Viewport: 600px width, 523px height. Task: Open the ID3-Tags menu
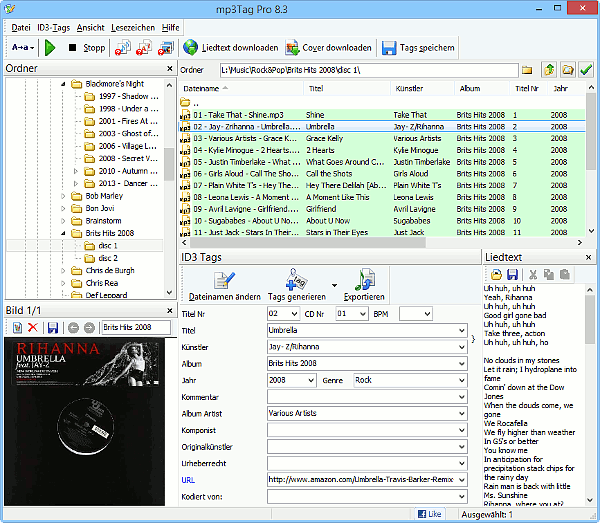tap(54, 28)
